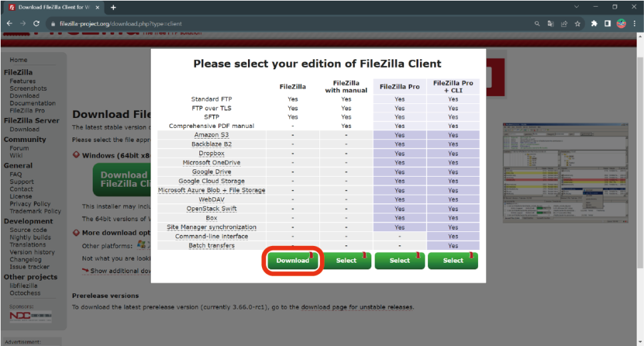This screenshot has width=644, height=346.
Task: Go back to the previous page
Action: pyautogui.click(x=9, y=23)
